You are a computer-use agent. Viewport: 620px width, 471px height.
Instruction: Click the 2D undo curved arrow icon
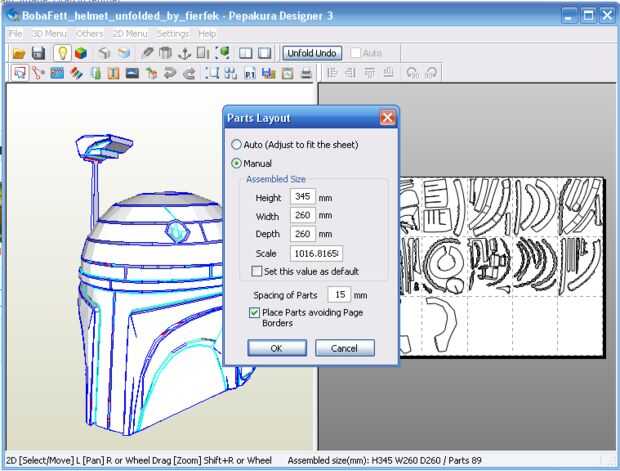pyautogui.click(x=170, y=73)
